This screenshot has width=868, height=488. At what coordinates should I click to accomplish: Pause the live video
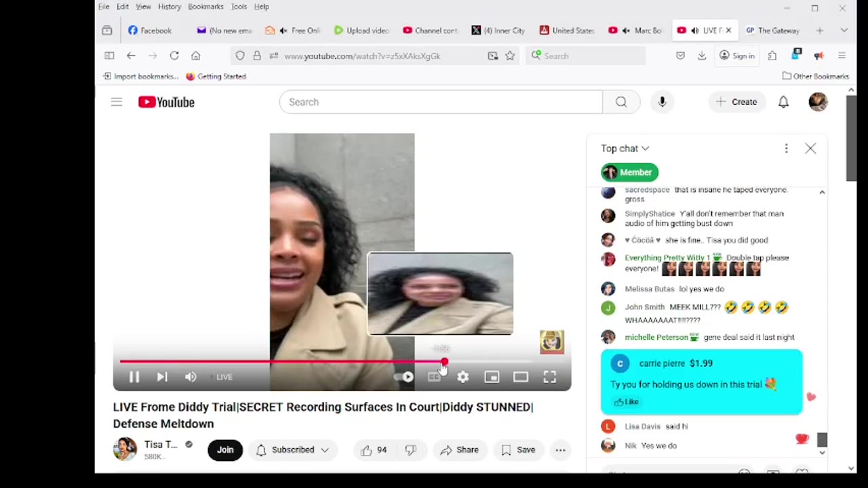pos(134,377)
